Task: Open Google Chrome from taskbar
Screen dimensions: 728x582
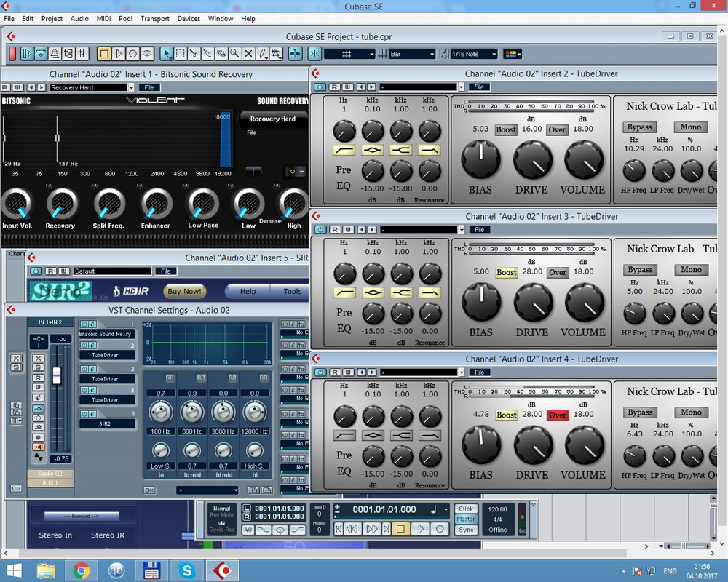Action: click(x=81, y=570)
